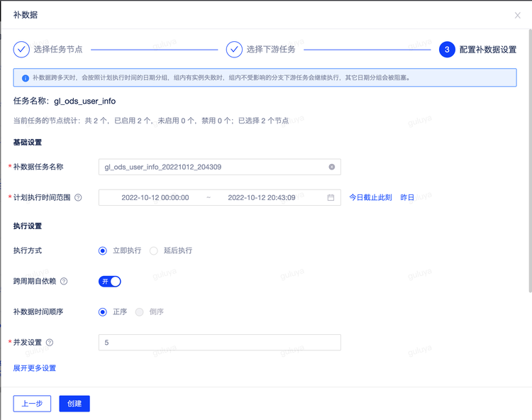Open calendar icon in execution time range

point(331,198)
